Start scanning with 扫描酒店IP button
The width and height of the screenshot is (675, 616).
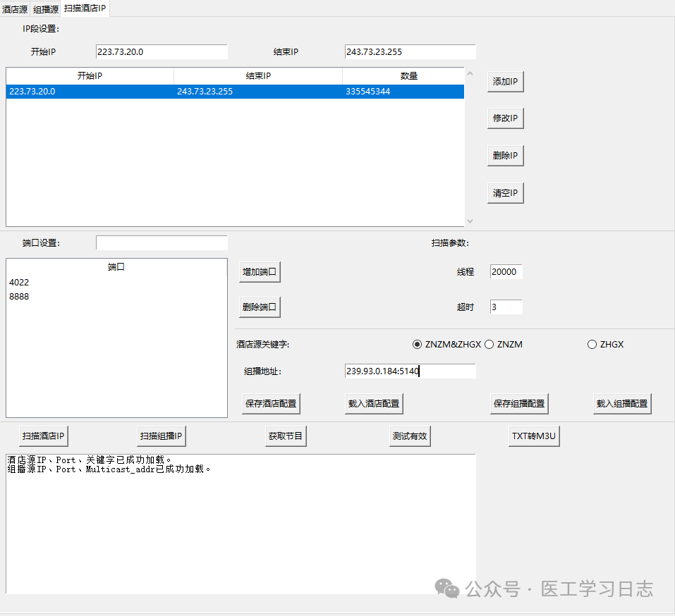[x=44, y=436]
